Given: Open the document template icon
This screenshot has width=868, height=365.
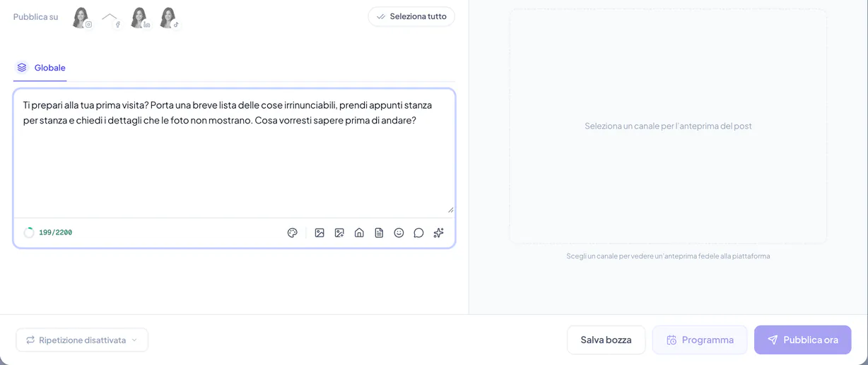Looking at the screenshot, I should tap(379, 233).
